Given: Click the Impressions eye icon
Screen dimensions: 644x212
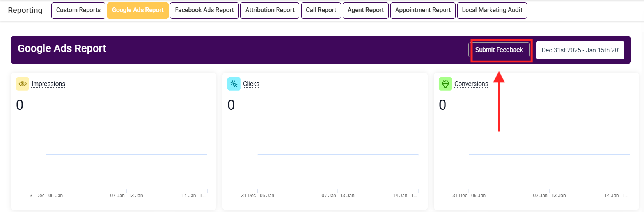Looking at the screenshot, I should 23,84.
